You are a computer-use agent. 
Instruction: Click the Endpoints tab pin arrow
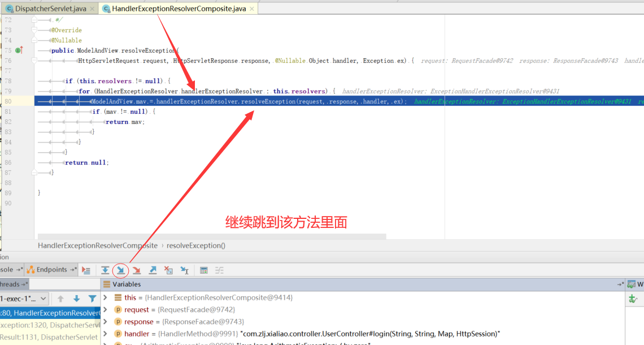(x=73, y=270)
